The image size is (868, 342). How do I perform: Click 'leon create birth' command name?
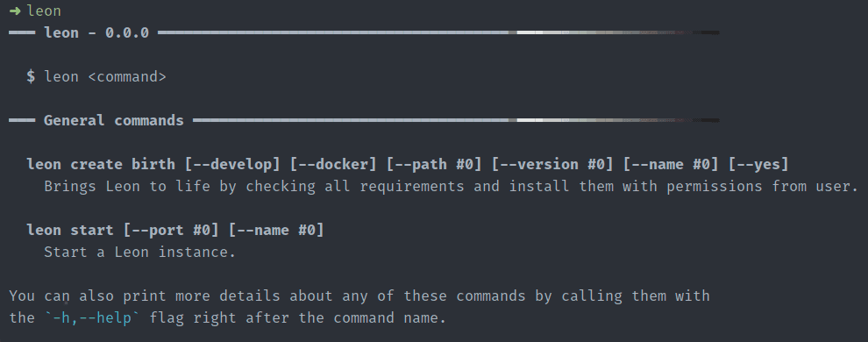click(x=101, y=164)
